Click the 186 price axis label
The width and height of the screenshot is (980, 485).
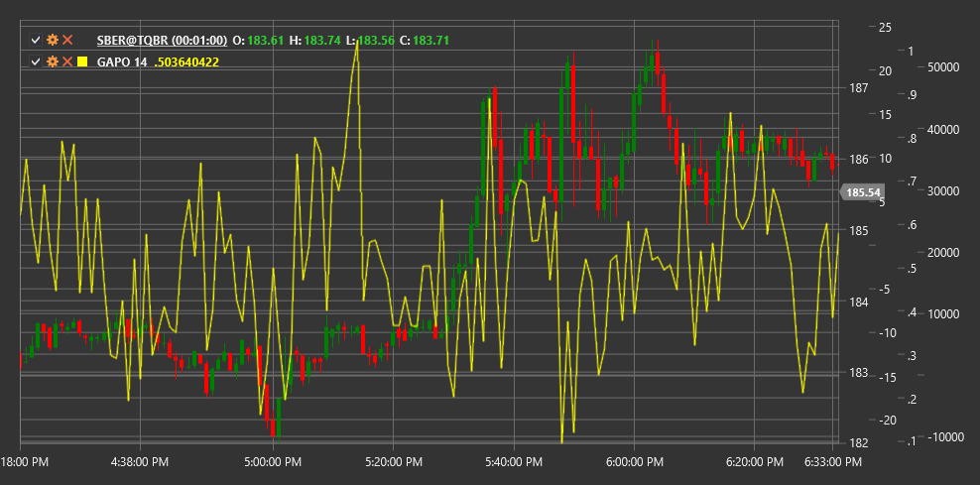(860, 160)
